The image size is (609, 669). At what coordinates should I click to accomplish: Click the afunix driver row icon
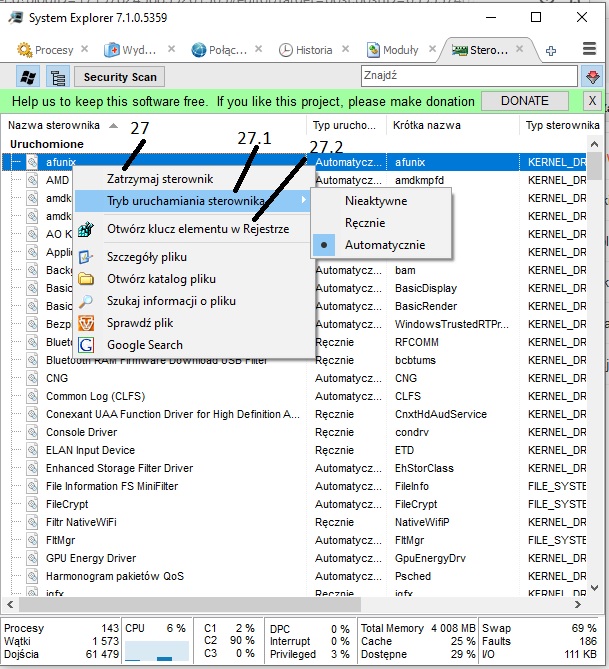(x=32, y=162)
